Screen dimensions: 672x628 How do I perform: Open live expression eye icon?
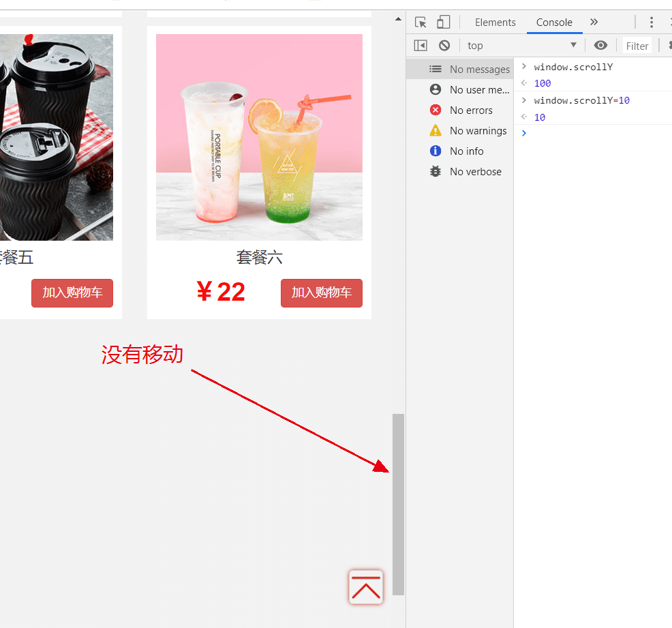tap(600, 46)
